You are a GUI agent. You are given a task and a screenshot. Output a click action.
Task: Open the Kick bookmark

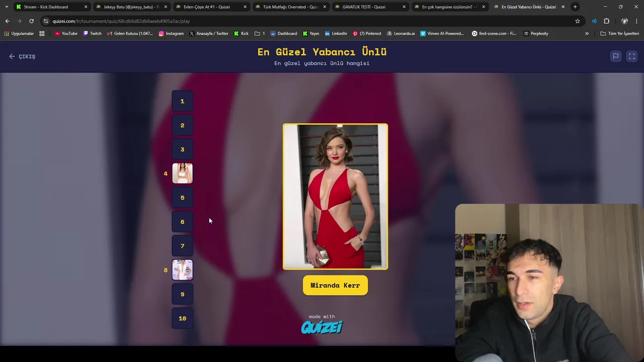[241, 34]
